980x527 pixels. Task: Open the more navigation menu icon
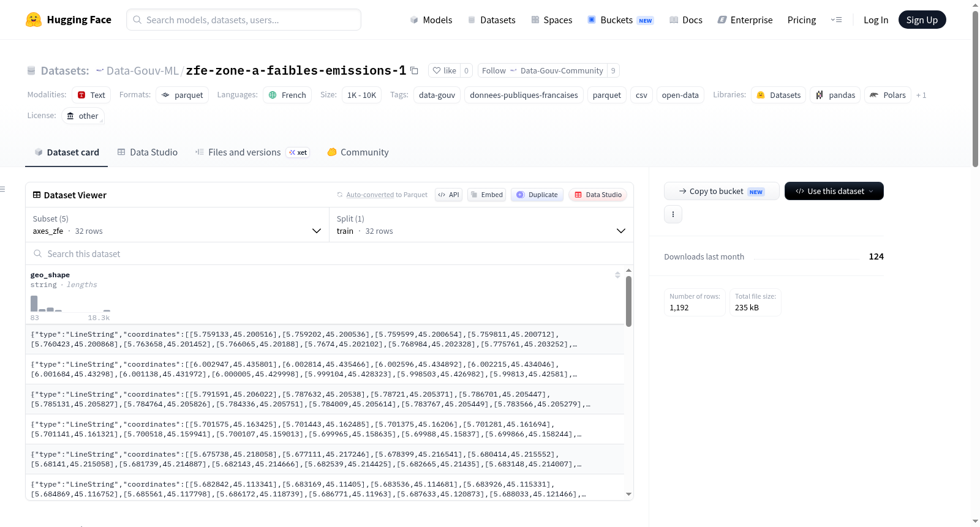(836, 20)
